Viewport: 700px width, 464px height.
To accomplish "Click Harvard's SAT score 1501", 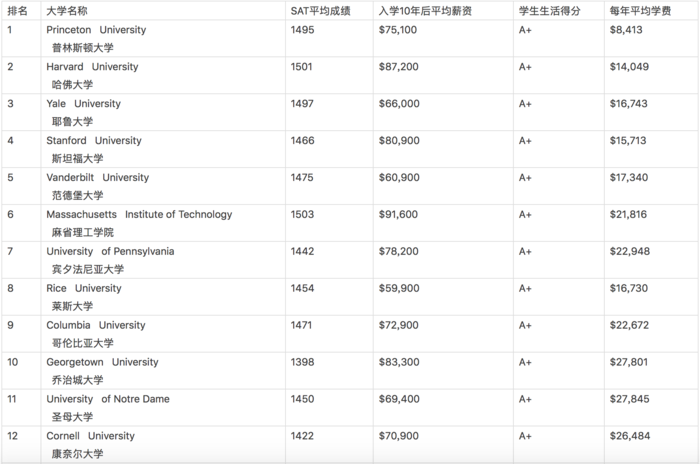I will 301,67.
